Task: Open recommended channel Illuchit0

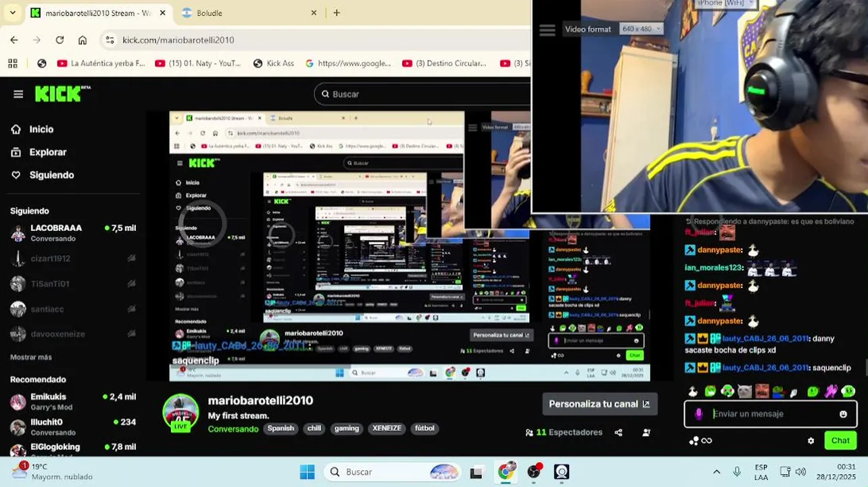Action: pos(73,427)
